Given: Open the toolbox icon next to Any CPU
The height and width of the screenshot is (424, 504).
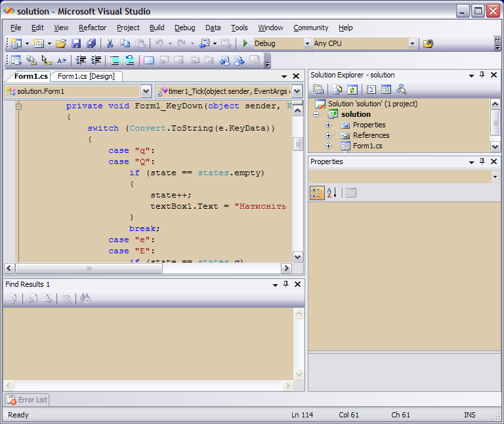Looking at the screenshot, I should (429, 43).
